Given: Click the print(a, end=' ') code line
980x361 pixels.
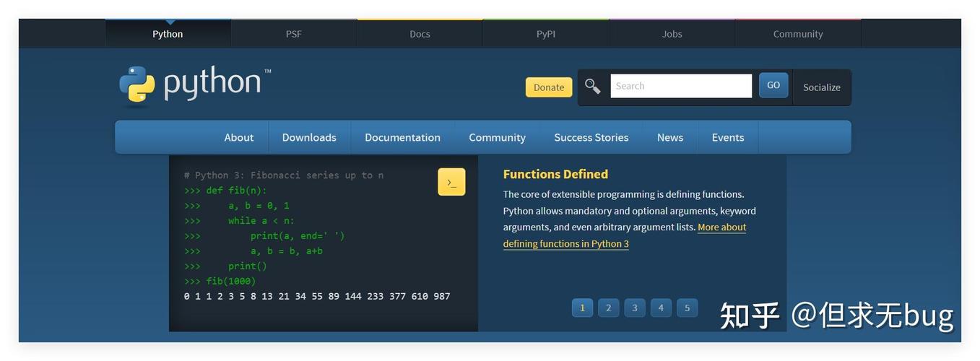Looking at the screenshot, I should coord(264,236).
